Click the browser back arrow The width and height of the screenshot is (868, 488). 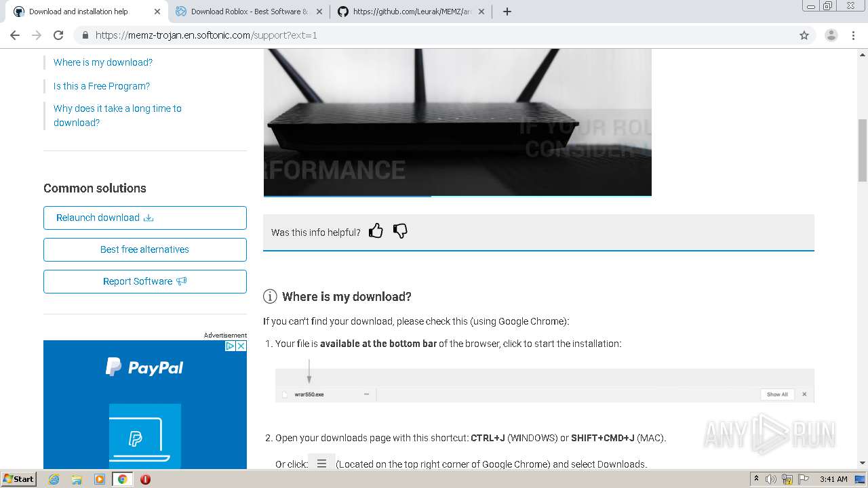coord(15,35)
